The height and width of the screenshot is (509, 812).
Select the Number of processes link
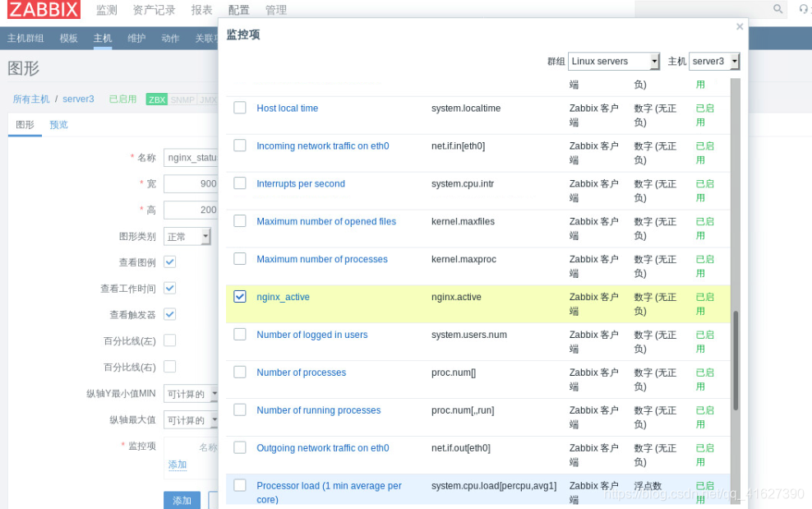pos(302,372)
